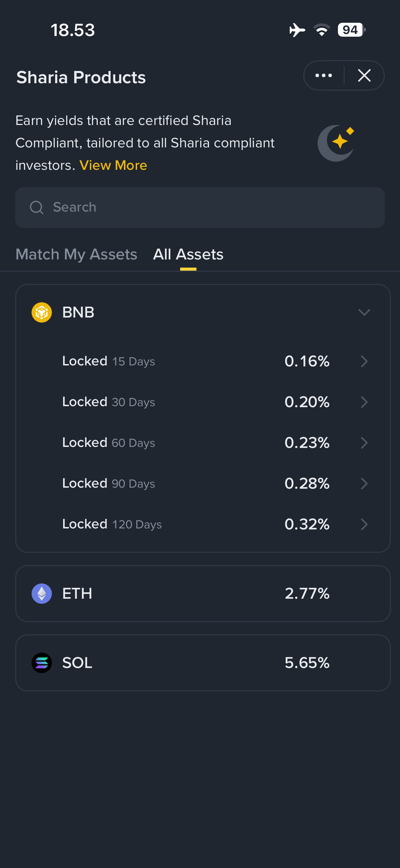This screenshot has width=400, height=868.
Task: Collapse the BNB product list
Action: click(364, 312)
